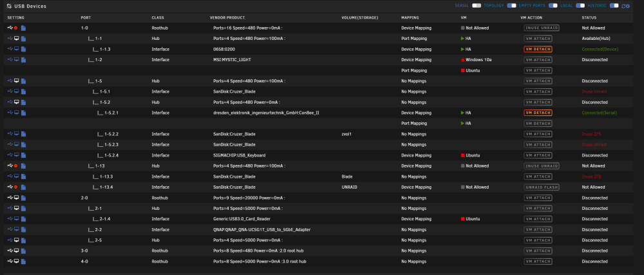
Task: Click the 'Available(Hub)' status text
Action: click(596, 39)
